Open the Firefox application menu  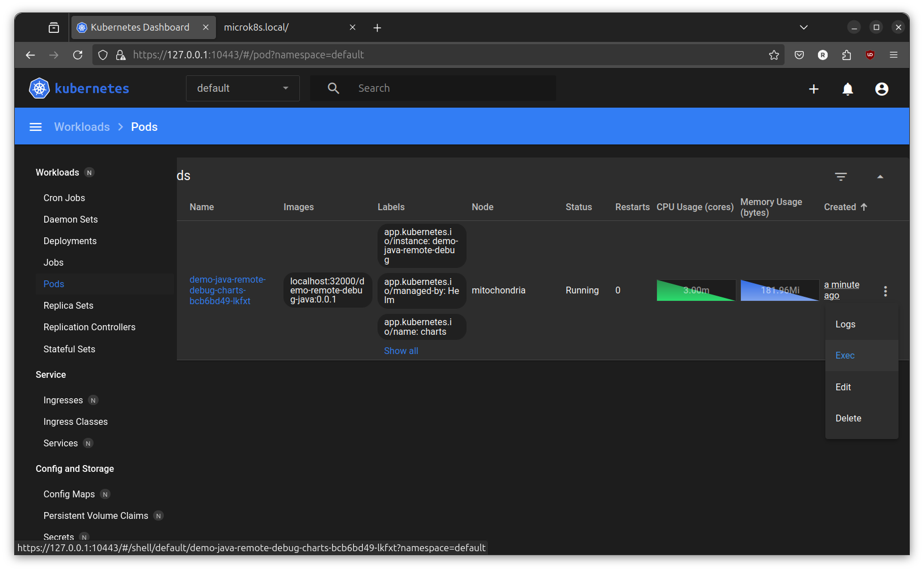pos(893,55)
